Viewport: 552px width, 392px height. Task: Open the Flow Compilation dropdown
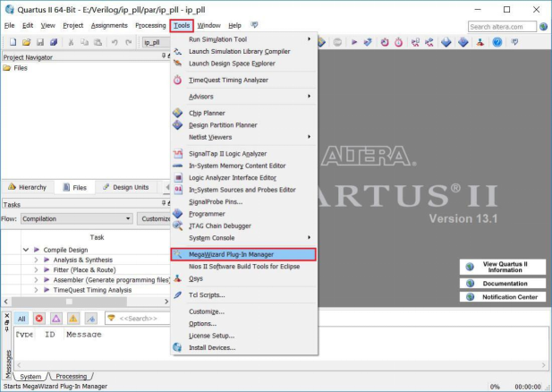pyautogui.click(x=77, y=218)
